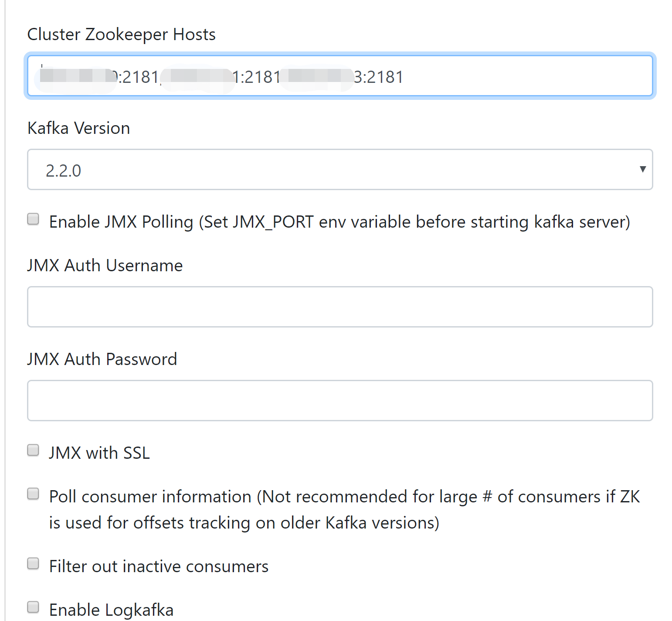The height and width of the screenshot is (621, 672).
Task: Enable Poll consumer information
Action: (x=33, y=494)
